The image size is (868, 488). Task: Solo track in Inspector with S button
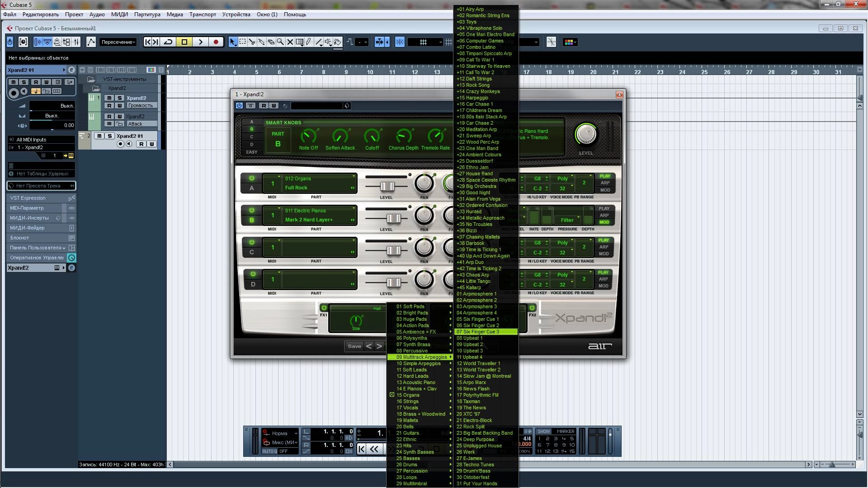click(x=24, y=82)
